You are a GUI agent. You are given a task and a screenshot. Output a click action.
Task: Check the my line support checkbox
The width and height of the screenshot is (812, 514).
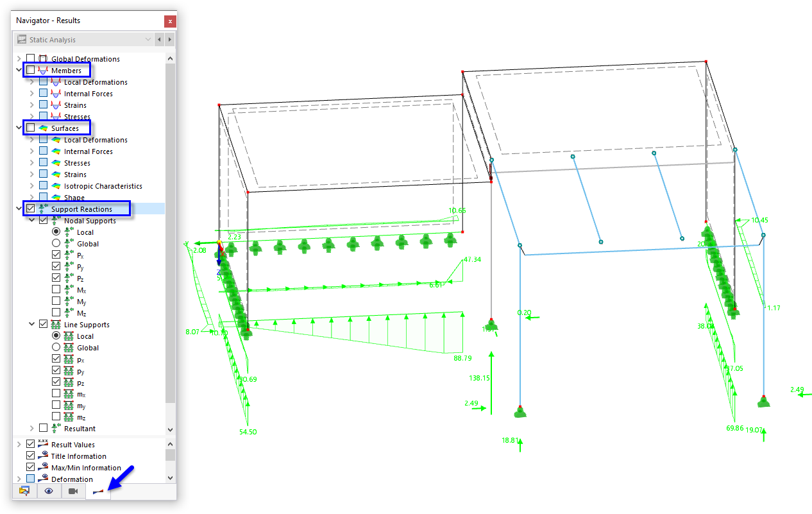click(x=56, y=406)
